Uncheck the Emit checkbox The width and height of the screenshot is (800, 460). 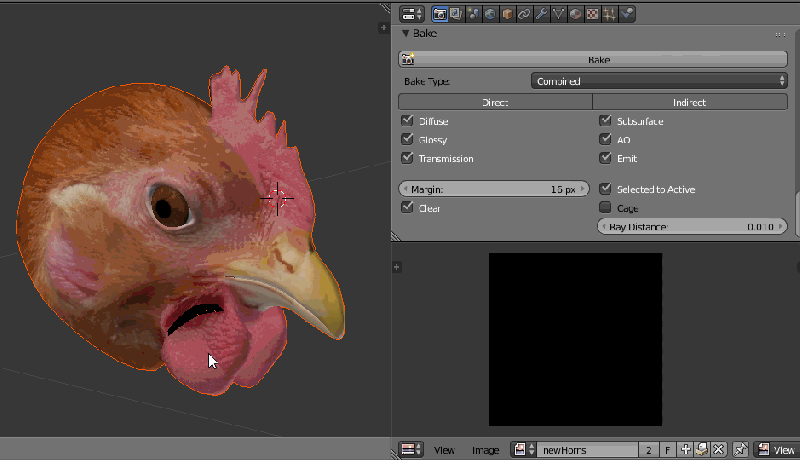(x=605, y=158)
